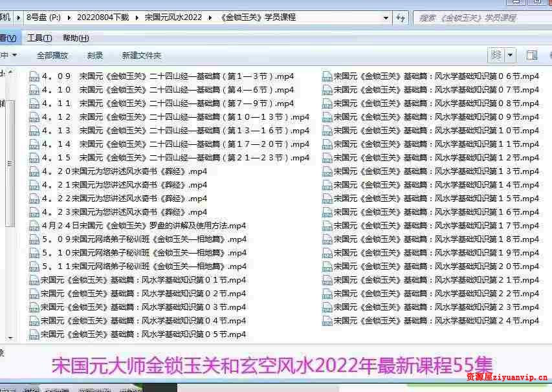
Task: Select file 风水学基础知识第05节.mp4
Action: coord(138,334)
